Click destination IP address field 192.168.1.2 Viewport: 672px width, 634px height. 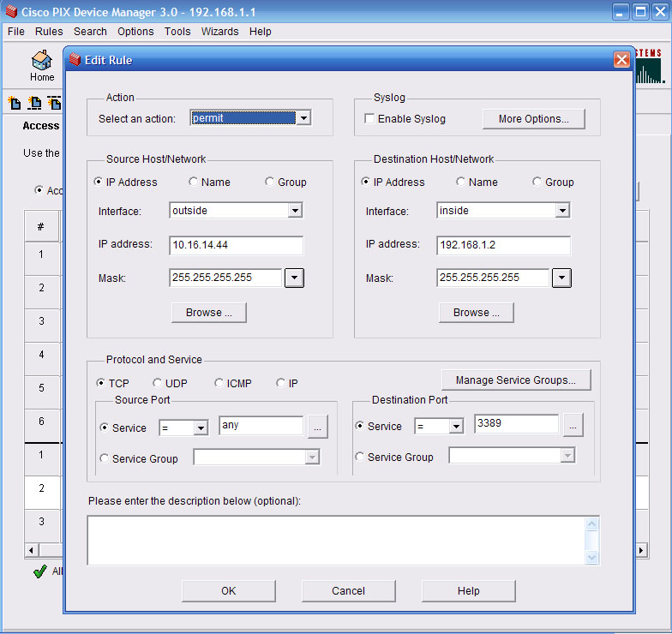tap(504, 245)
